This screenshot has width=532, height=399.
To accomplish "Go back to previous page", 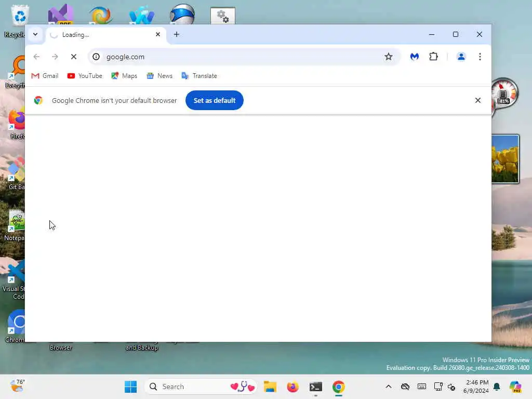I will coord(37,57).
